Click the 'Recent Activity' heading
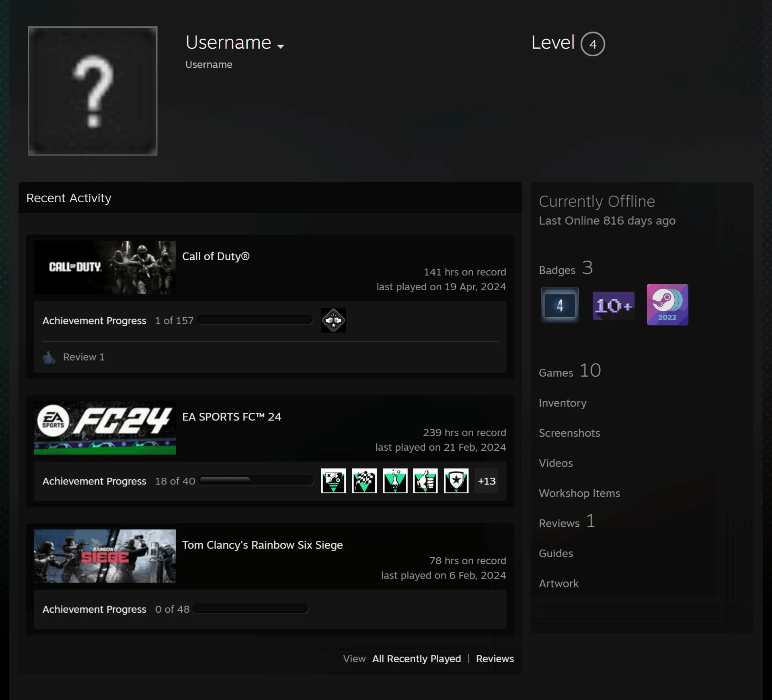Viewport: 772px width, 700px height. pos(69,198)
